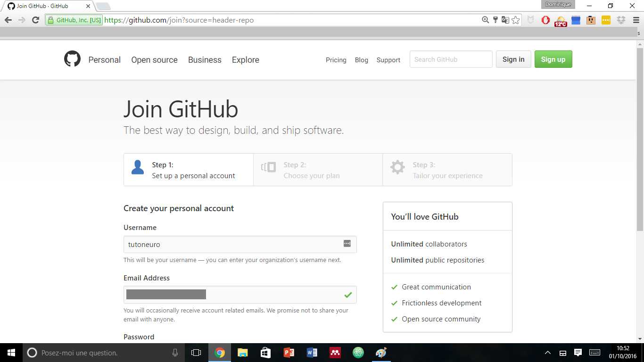Click the red AdBlock stop-hand extension icon

tap(545, 20)
